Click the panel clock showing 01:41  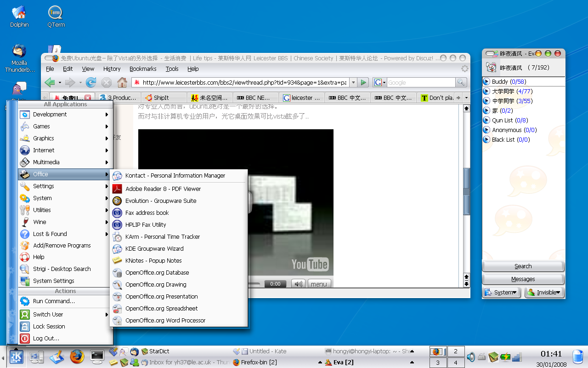tap(551, 354)
